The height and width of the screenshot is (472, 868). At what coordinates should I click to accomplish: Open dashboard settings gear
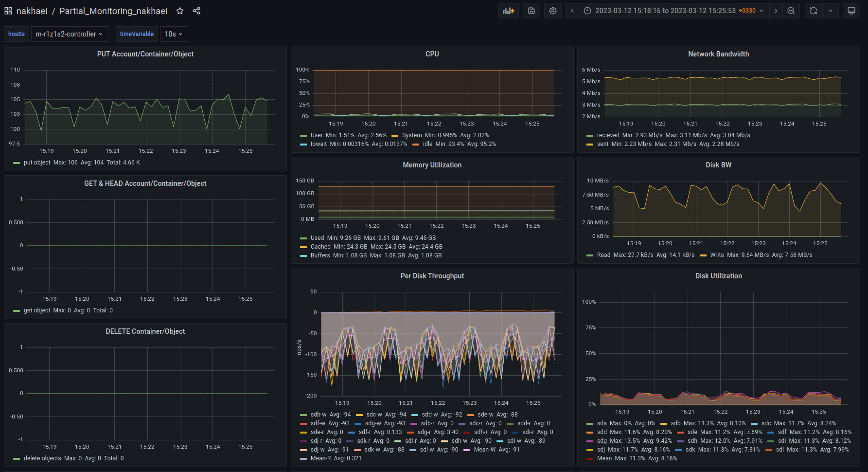tap(553, 11)
